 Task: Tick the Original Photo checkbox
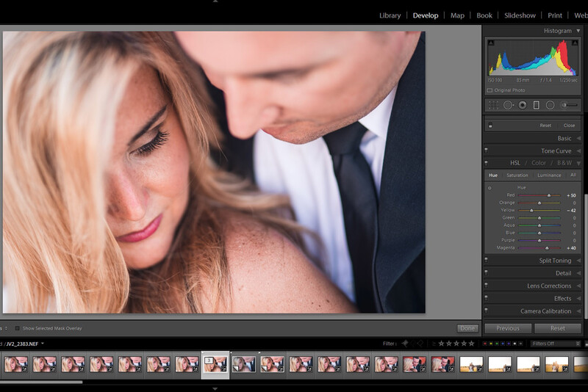coord(490,90)
